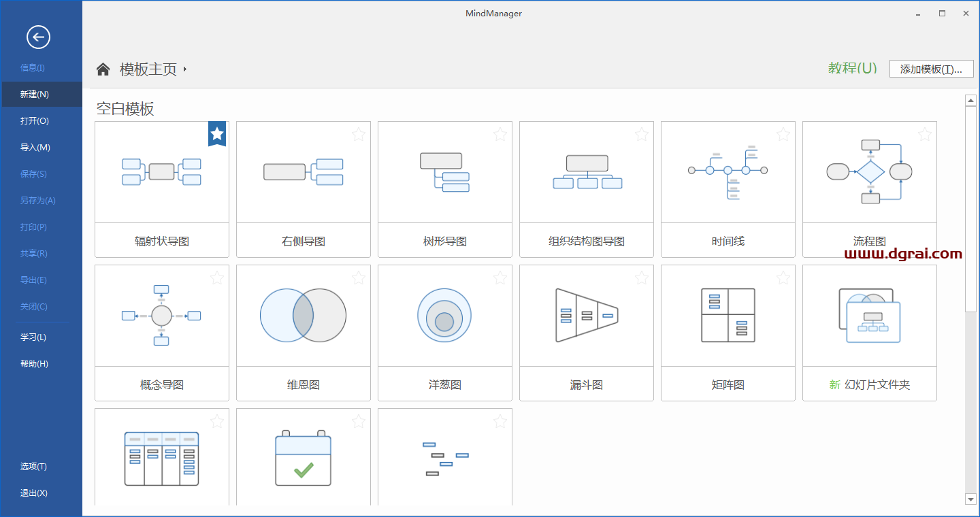Star the 漏斗图 template
This screenshot has width=980, height=517.
coord(642,278)
